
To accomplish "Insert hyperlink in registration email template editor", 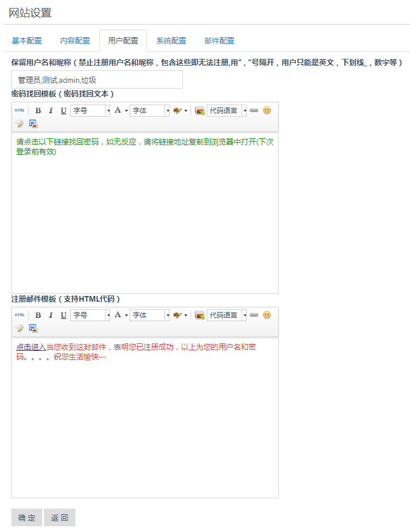I will coord(254,315).
